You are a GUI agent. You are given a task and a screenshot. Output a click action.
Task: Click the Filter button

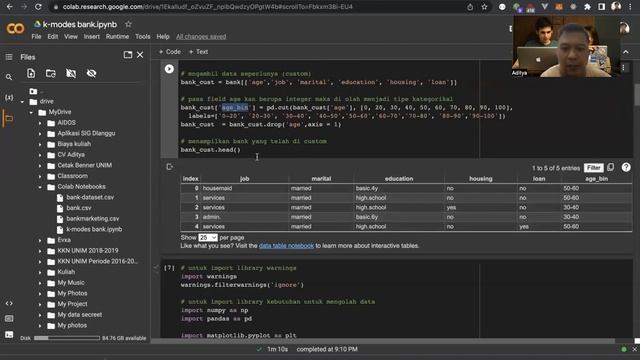(593, 168)
